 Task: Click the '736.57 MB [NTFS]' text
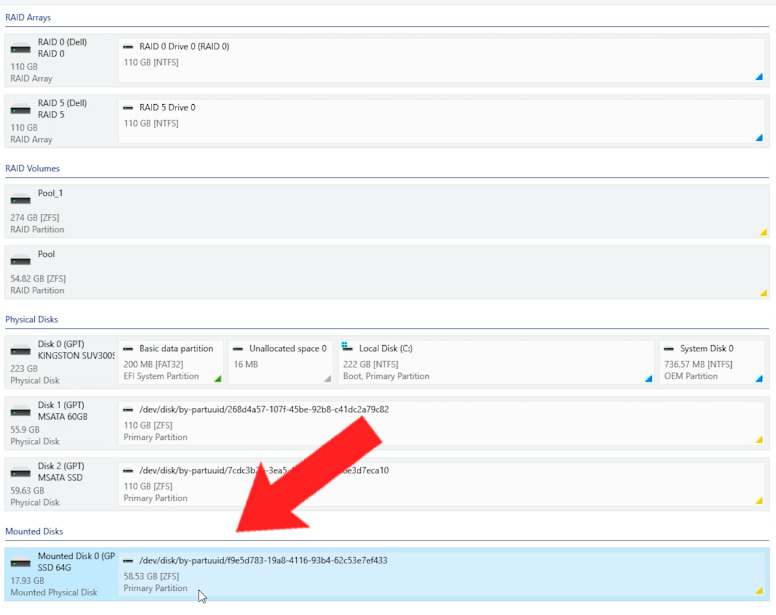698,364
